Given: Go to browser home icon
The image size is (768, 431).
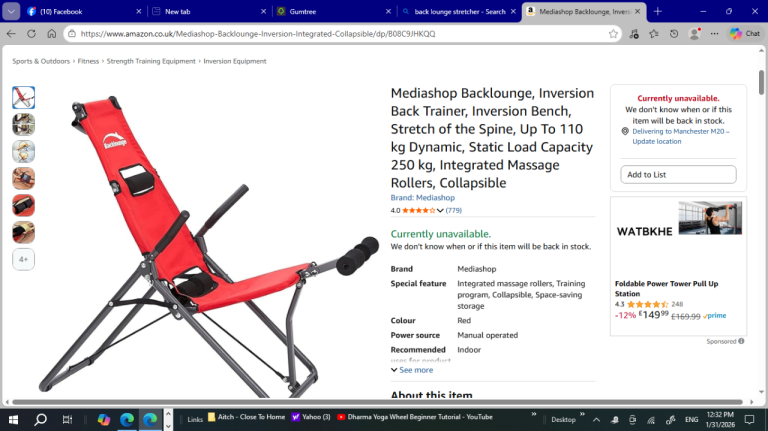Looking at the screenshot, I should tap(51, 34).
